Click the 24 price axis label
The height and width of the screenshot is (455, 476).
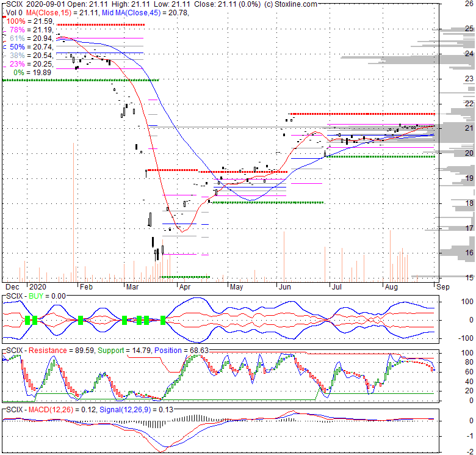click(469, 54)
